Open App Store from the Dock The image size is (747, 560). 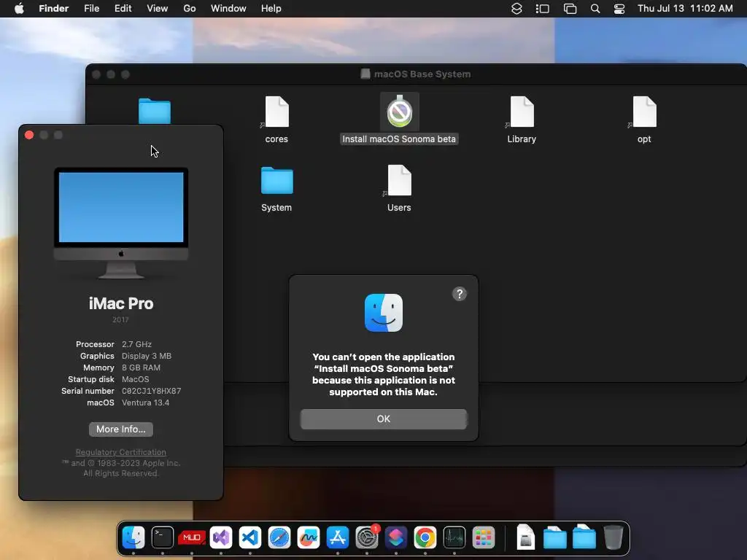pyautogui.click(x=338, y=538)
